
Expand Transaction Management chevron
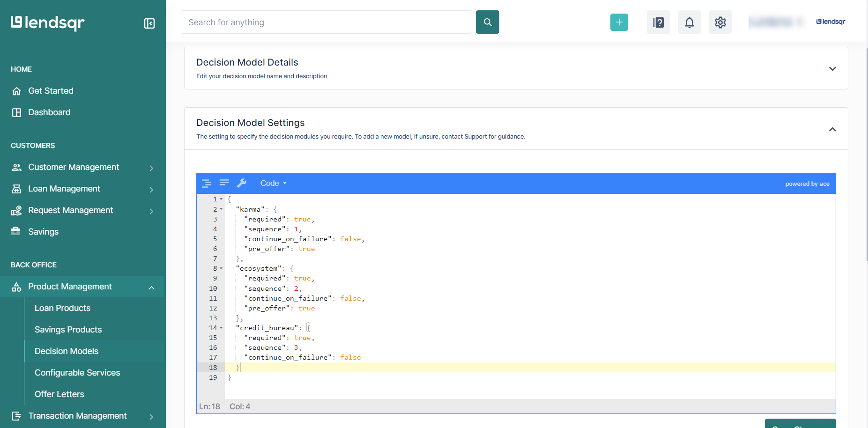[151, 416]
